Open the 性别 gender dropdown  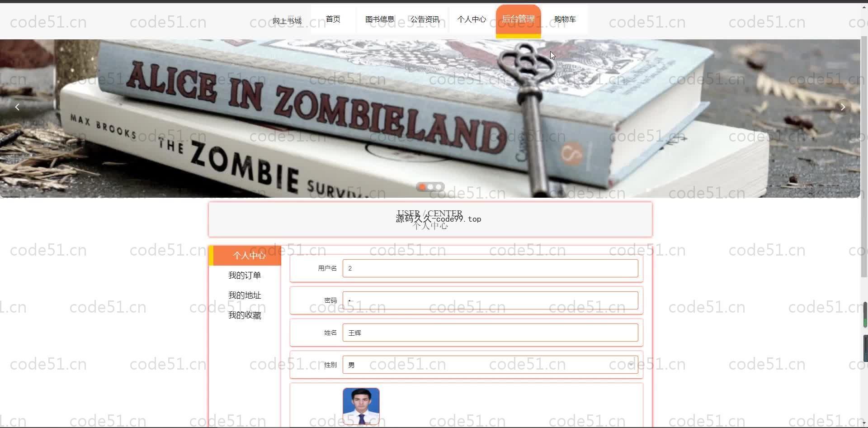pyautogui.click(x=490, y=365)
